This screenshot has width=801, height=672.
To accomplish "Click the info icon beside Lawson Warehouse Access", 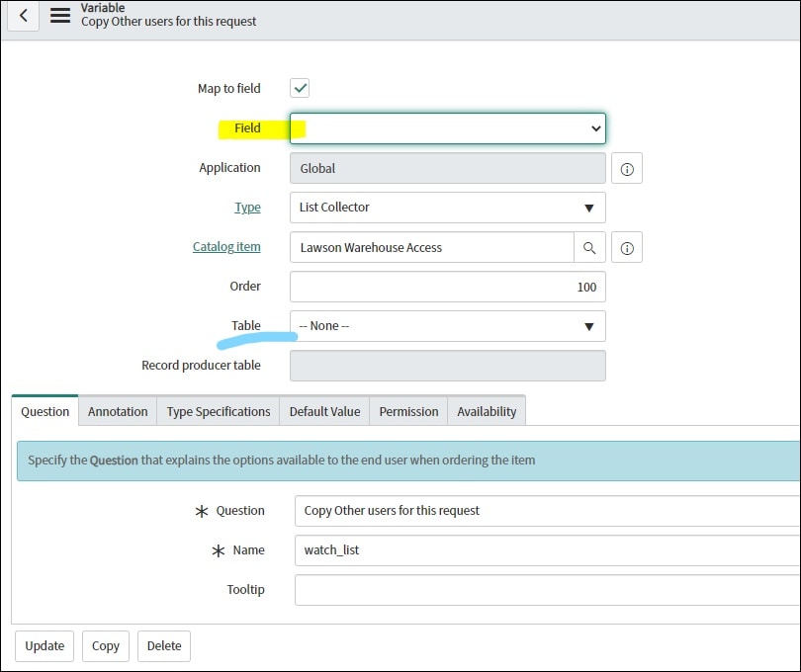I will click(x=626, y=247).
